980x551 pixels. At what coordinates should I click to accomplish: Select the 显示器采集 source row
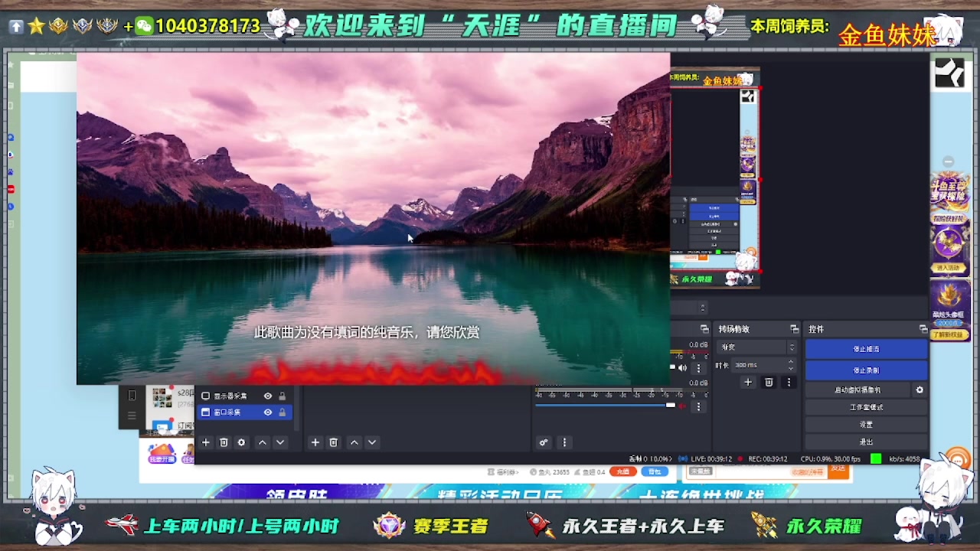[x=244, y=396]
